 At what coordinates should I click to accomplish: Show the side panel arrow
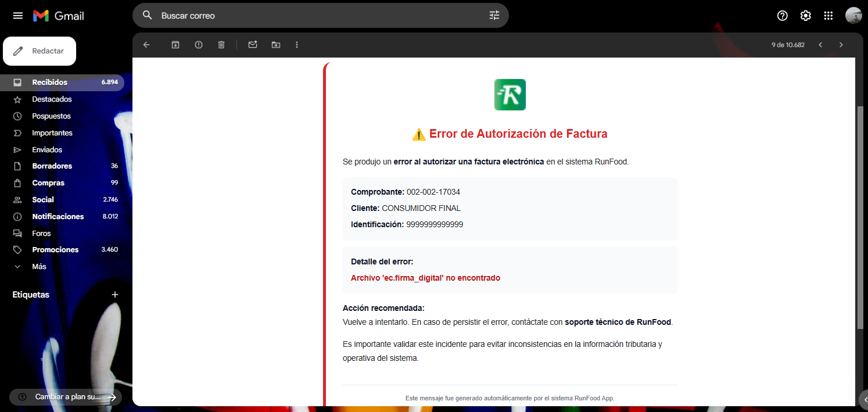[x=864, y=399]
